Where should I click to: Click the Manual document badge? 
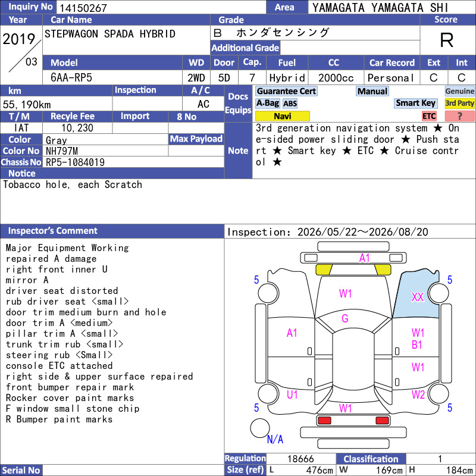[x=372, y=91]
